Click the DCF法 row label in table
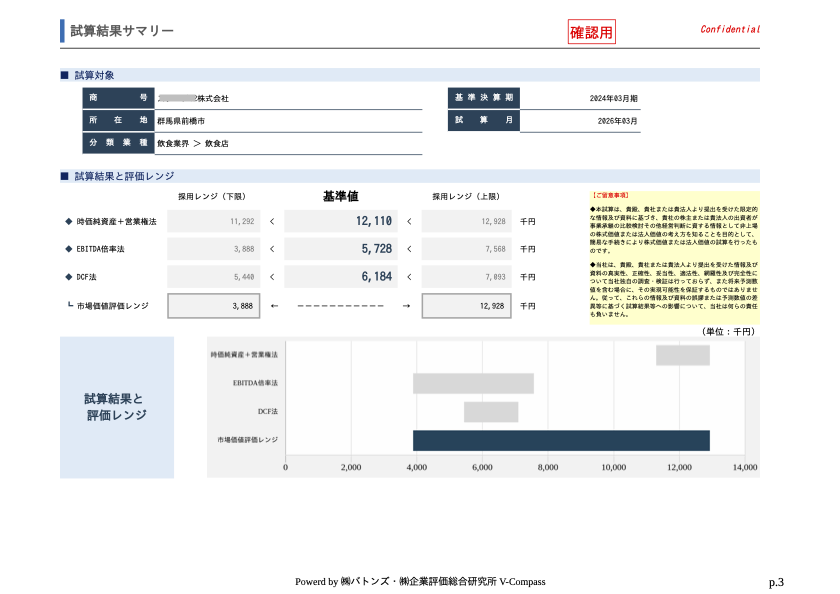The width and height of the screenshot is (840, 594). (86, 277)
